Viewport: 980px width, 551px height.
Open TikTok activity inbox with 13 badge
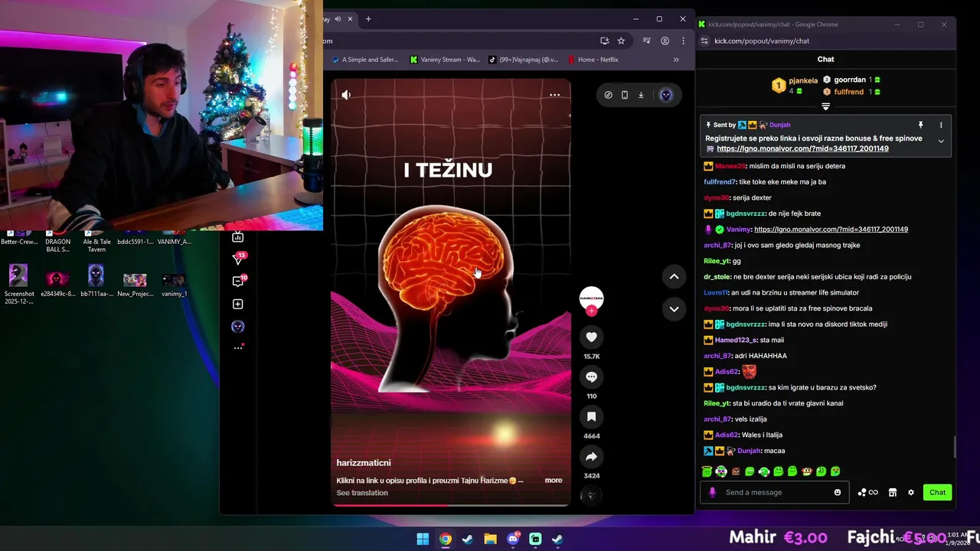pos(238,259)
